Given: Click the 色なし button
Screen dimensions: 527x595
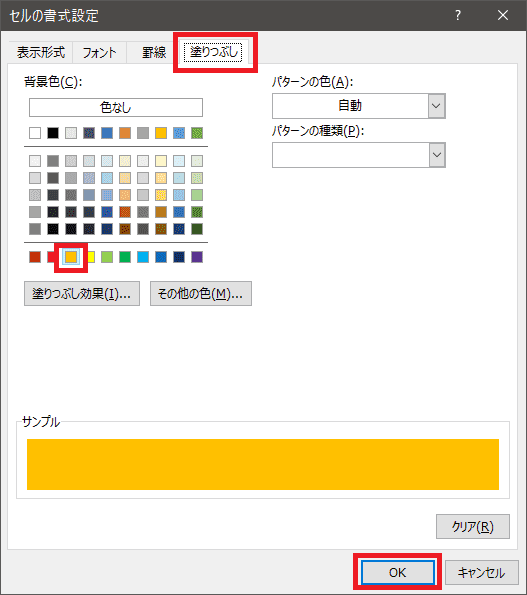Looking at the screenshot, I should point(116,107).
